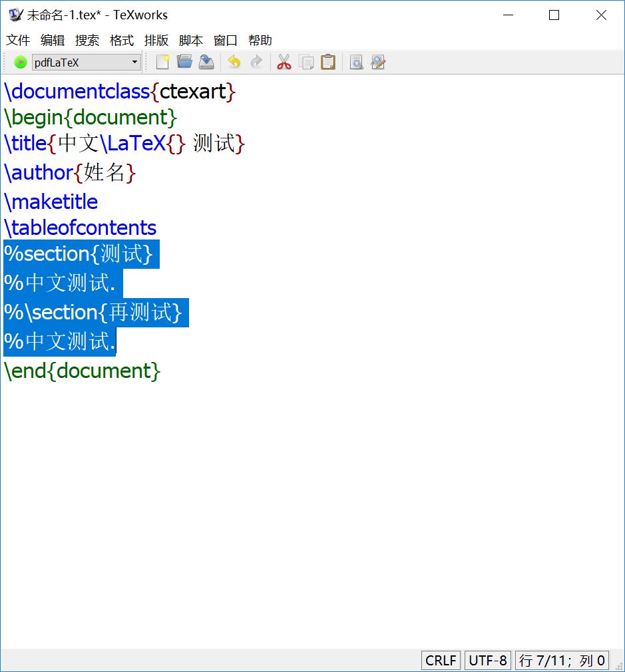Click the CRLF line ending indicator
The width and height of the screenshot is (625, 672).
pyautogui.click(x=441, y=661)
